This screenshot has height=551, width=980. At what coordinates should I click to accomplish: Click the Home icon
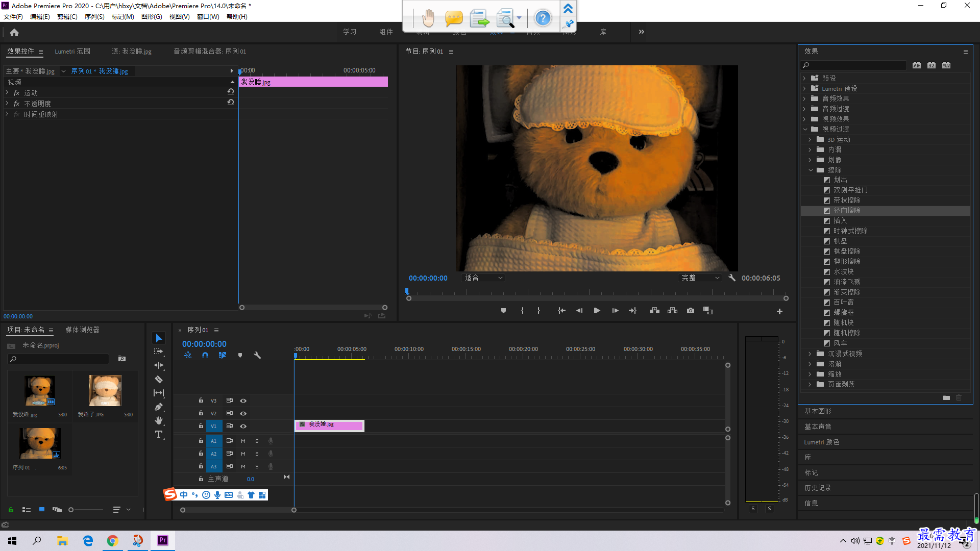(14, 32)
